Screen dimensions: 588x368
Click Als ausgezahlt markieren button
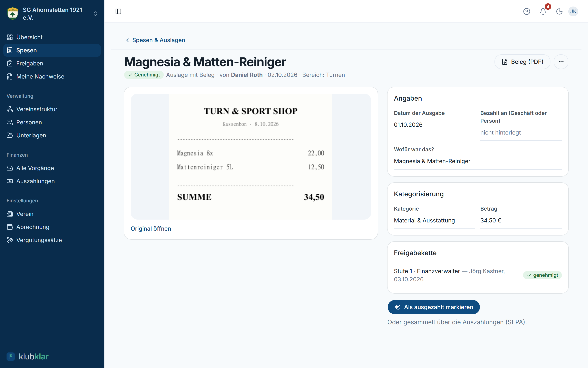click(x=434, y=307)
